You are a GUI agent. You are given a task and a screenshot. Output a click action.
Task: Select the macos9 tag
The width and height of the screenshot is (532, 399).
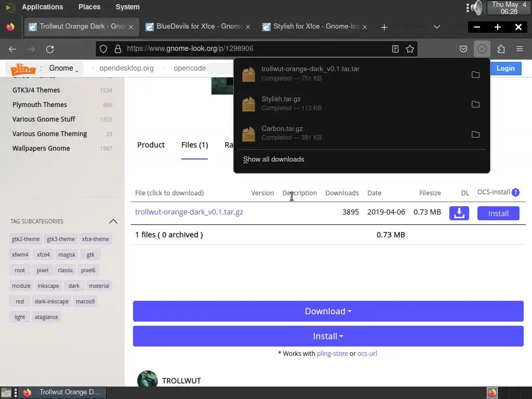click(x=85, y=301)
